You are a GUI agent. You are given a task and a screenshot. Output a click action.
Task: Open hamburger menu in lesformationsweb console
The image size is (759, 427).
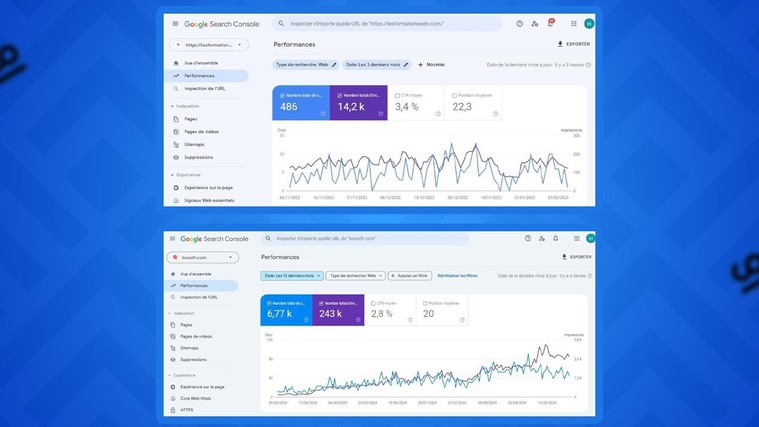coord(175,24)
